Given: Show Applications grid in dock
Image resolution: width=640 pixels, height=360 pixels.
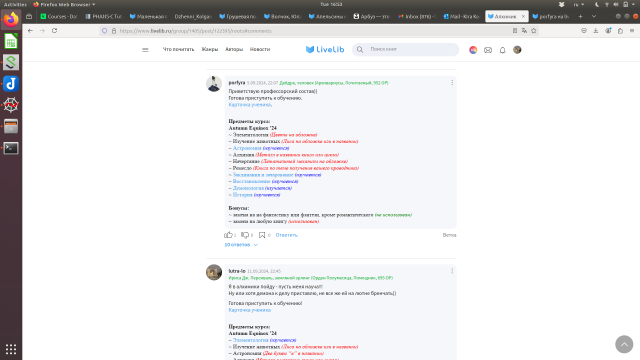Looking at the screenshot, I should click(11, 349).
